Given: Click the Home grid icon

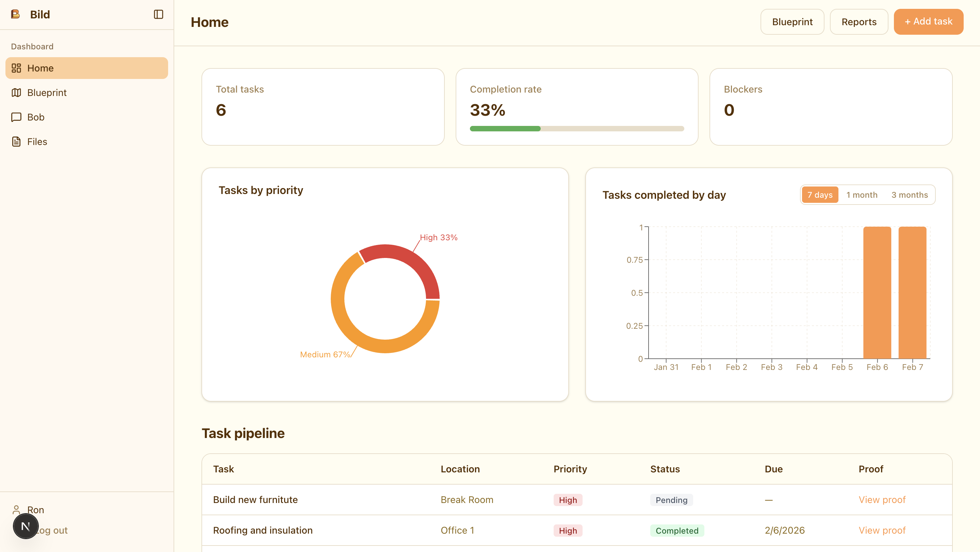Looking at the screenshot, I should (16, 68).
